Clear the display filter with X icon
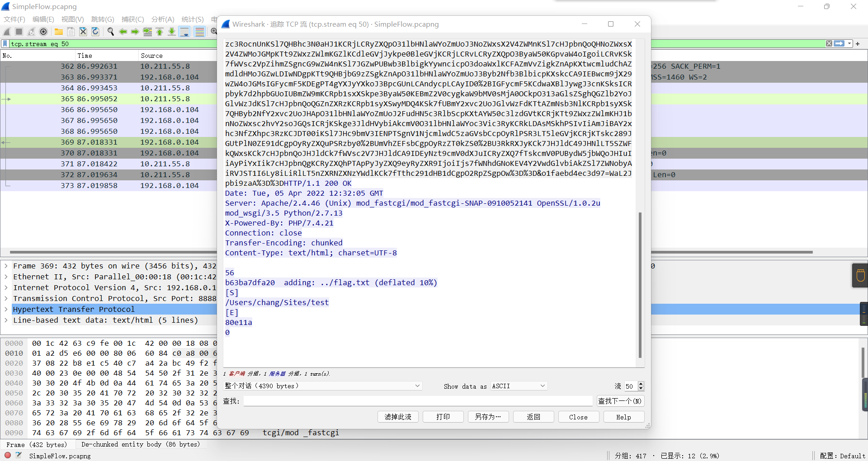The image size is (868, 461). [829, 44]
